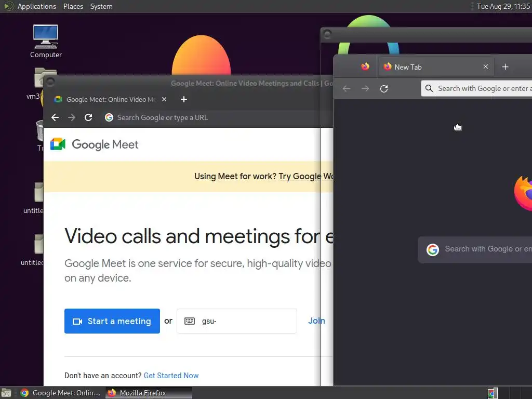Image resolution: width=532 pixels, height=399 pixels.
Task: Switch to the Mozilla Firefox taskbar entry
Action: coord(149,393)
